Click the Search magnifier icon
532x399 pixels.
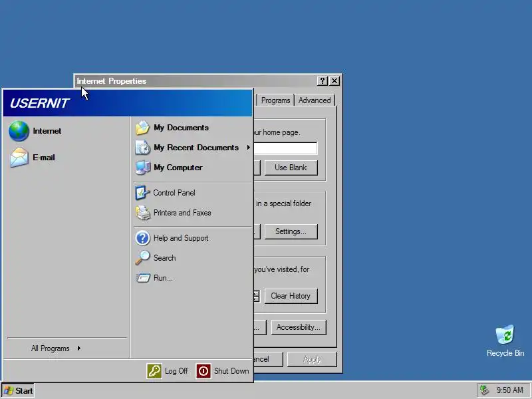pyautogui.click(x=142, y=258)
